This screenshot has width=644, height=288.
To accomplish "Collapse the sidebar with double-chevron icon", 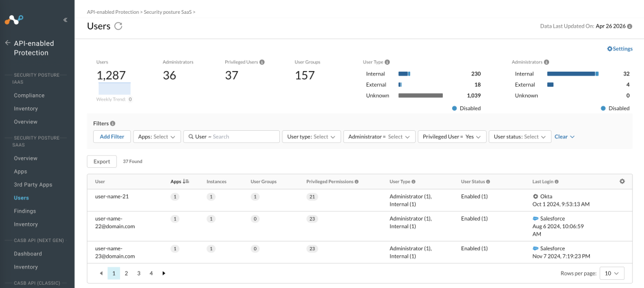I will coord(65,19).
